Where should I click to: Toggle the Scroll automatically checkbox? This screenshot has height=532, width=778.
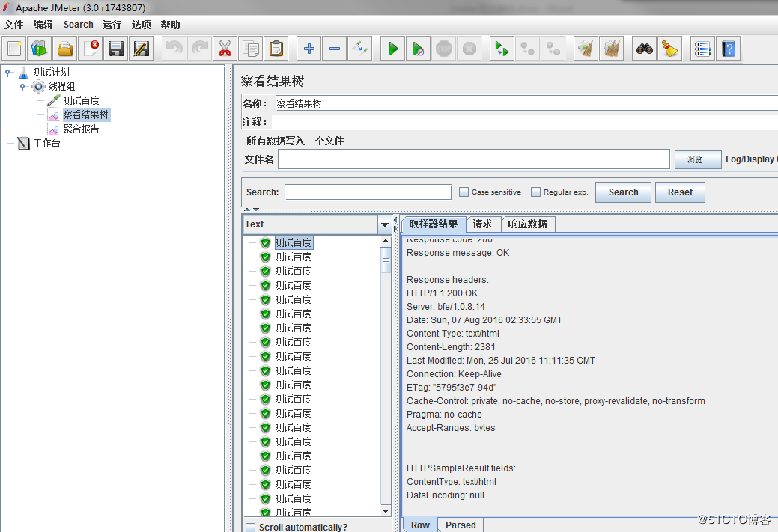[x=251, y=527]
